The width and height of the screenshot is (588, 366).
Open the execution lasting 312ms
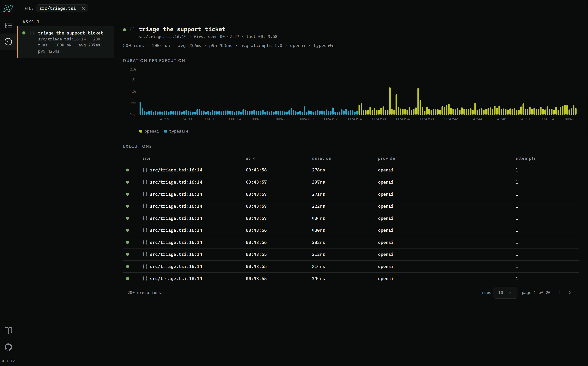pyautogui.click(x=350, y=254)
